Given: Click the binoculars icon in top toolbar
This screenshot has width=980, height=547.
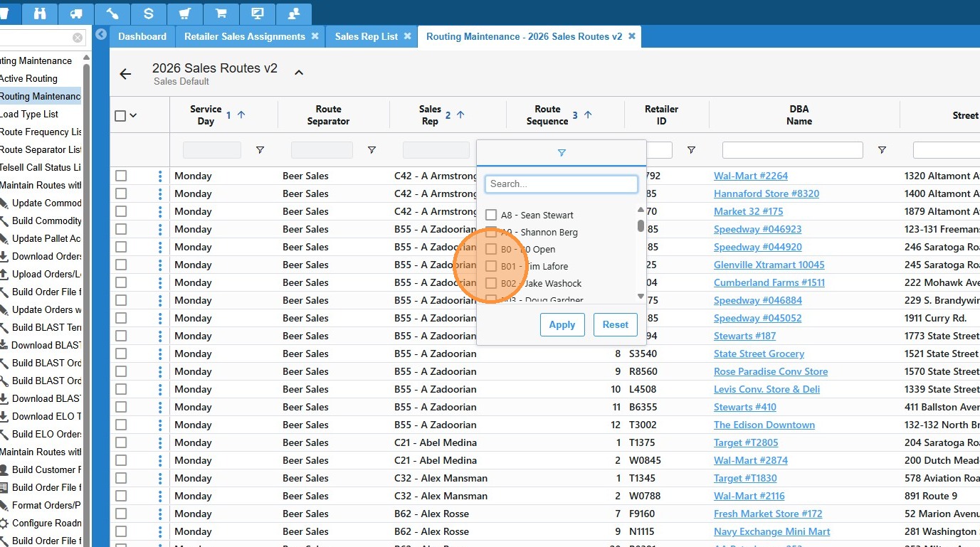Looking at the screenshot, I should [40, 13].
